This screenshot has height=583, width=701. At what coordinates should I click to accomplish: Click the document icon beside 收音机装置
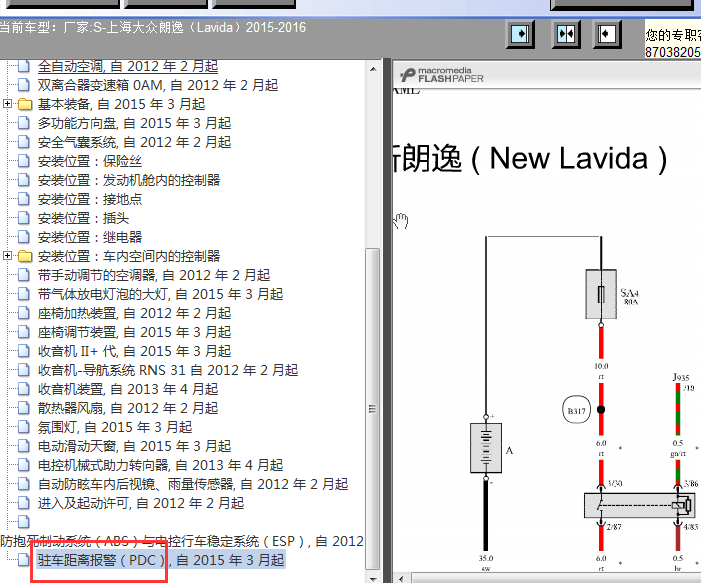tap(24, 389)
